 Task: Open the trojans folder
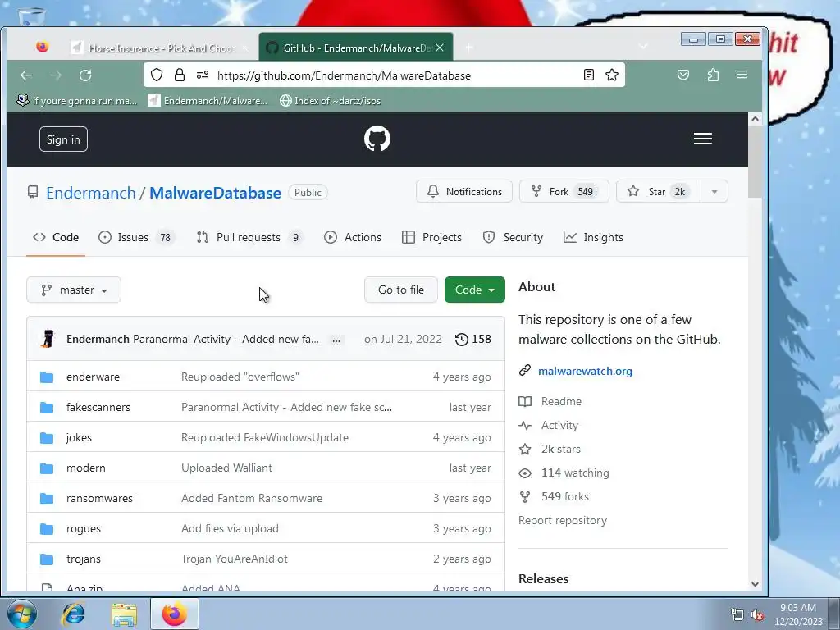pyautogui.click(x=84, y=559)
